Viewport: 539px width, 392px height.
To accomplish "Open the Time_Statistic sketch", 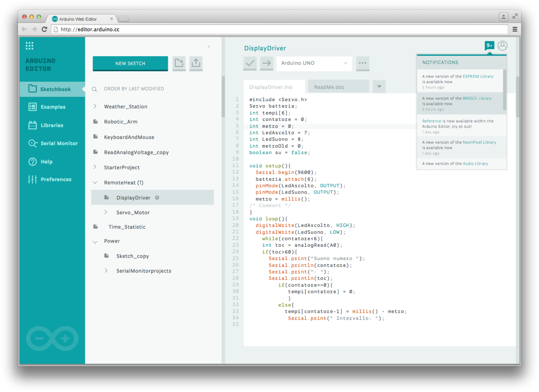I will tap(127, 227).
